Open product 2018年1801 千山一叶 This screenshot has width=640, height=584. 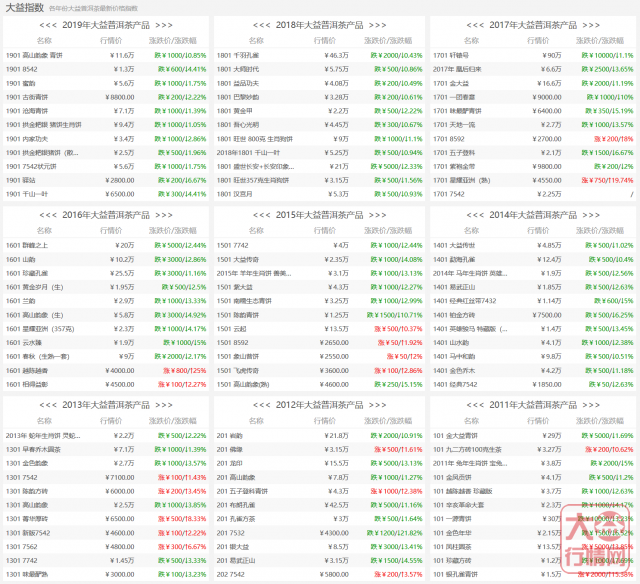[x=248, y=153]
